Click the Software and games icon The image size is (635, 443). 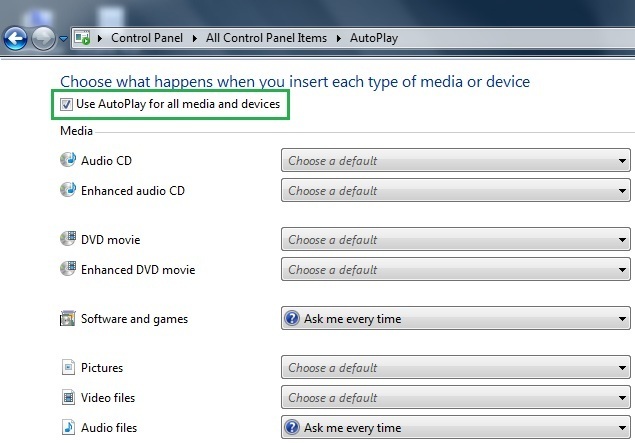pyautogui.click(x=68, y=319)
